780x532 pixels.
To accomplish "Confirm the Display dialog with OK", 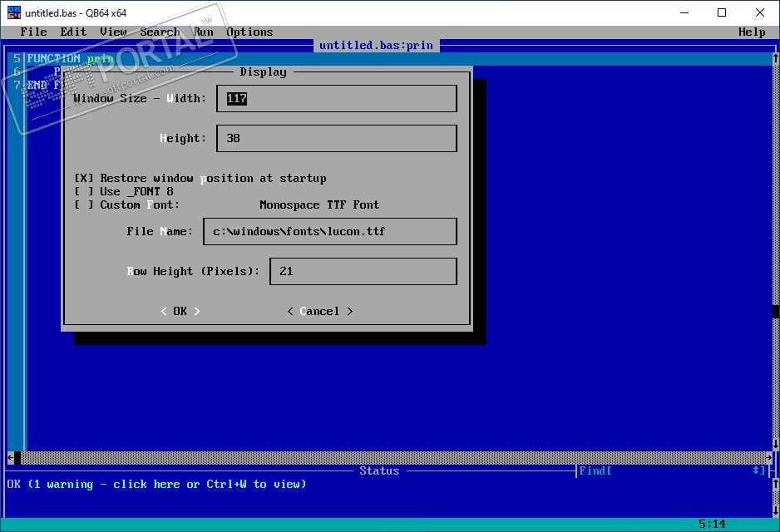I will tap(180, 311).
